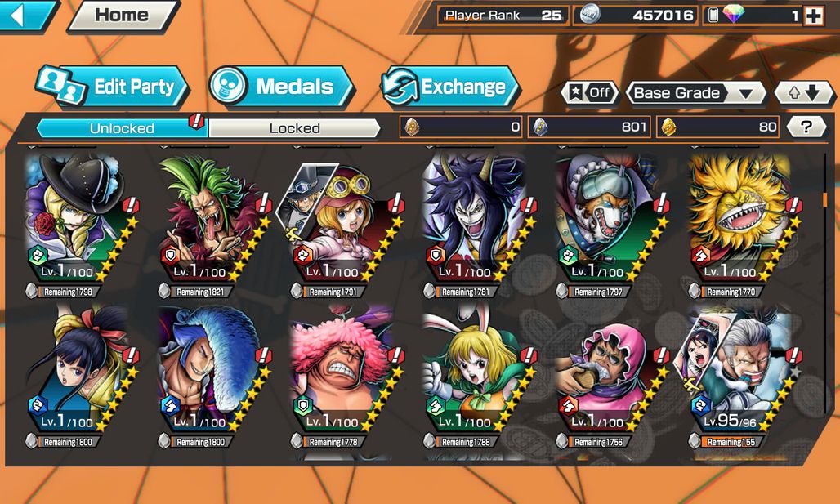Select the Unlocked tab
This screenshot has height=504, width=840.
pyautogui.click(x=122, y=128)
